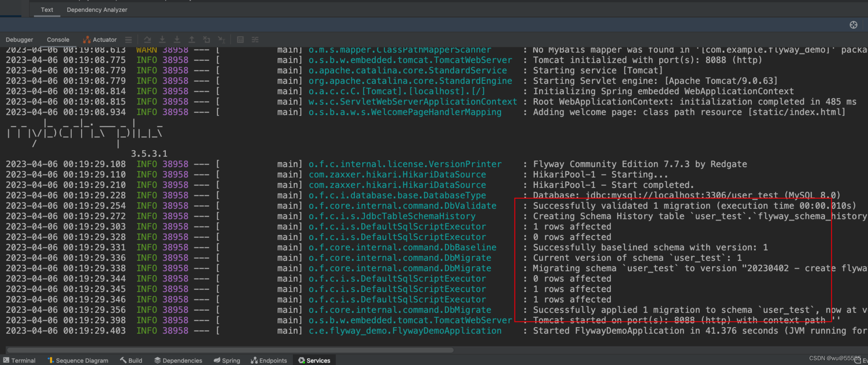Click the Step Into down-arrow icon

click(162, 39)
